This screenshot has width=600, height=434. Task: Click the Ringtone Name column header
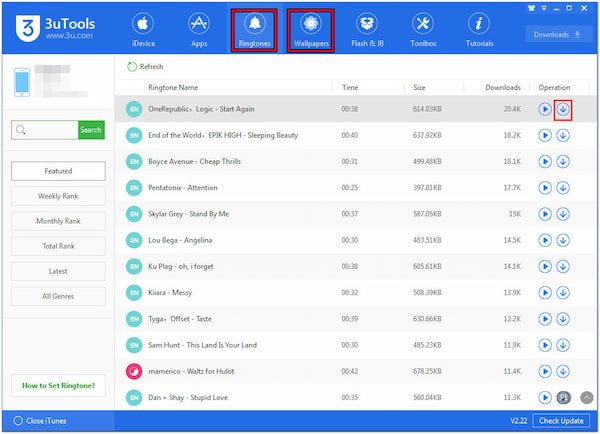tap(173, 88)
